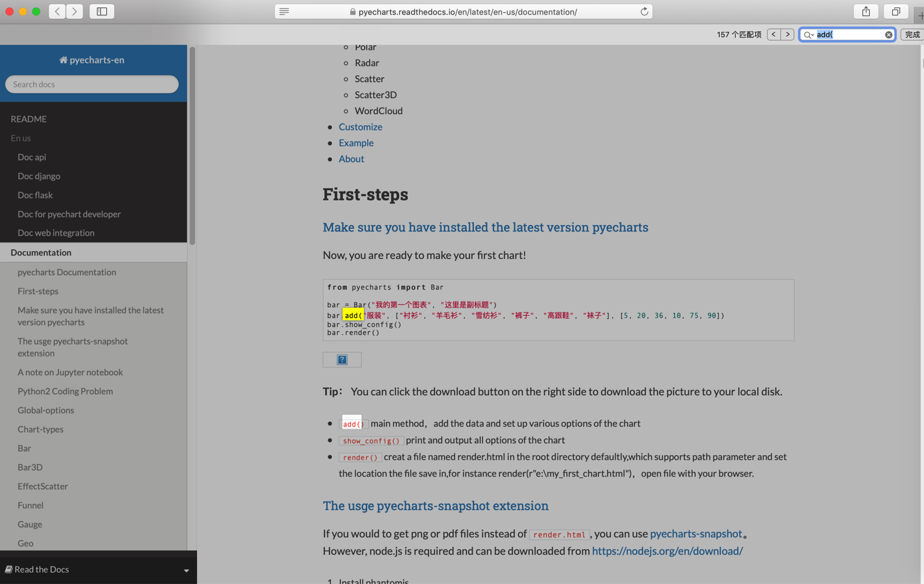The width and height of the screenshot is (924, 584).
Task: Toggle the Safari sidebar button
Action: click(102, 11)
